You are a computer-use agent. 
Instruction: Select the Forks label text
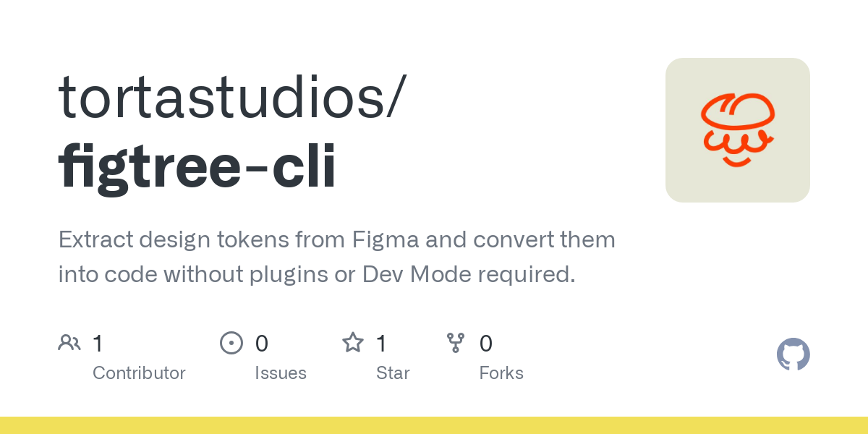pyautogui.click(x=501, y=373)
